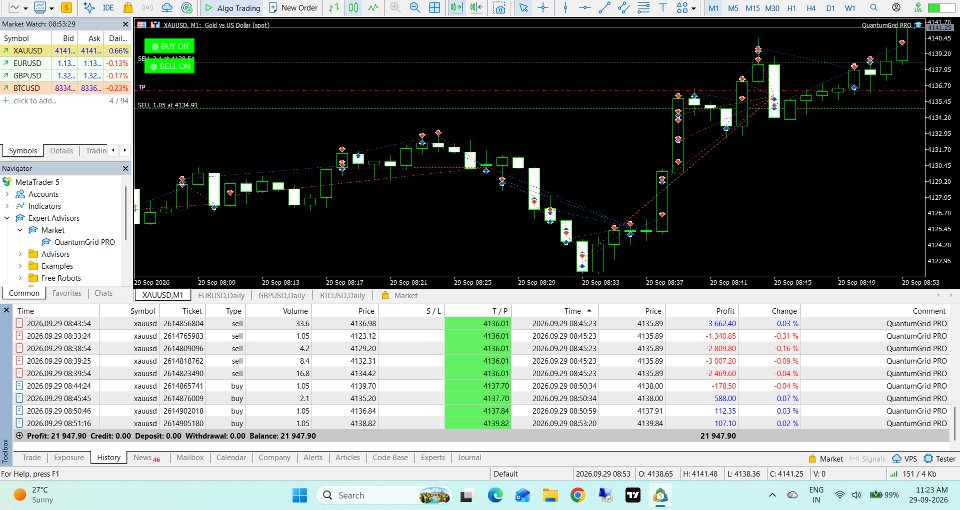Open the MetaEditor IDE icon
Image resolution: width=960 pixels, height=510 pixels.
[108, 8]
